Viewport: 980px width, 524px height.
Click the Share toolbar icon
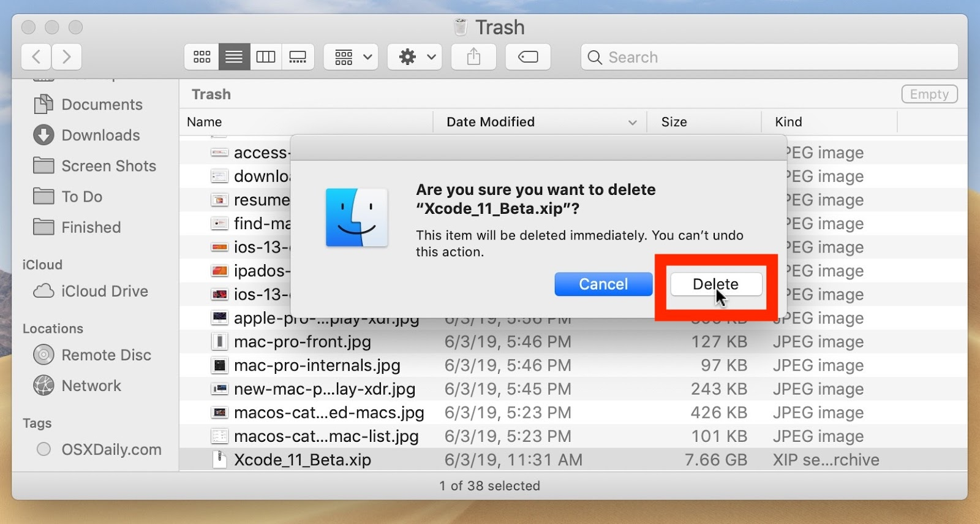pyautogui.click(x=473, y=57)
